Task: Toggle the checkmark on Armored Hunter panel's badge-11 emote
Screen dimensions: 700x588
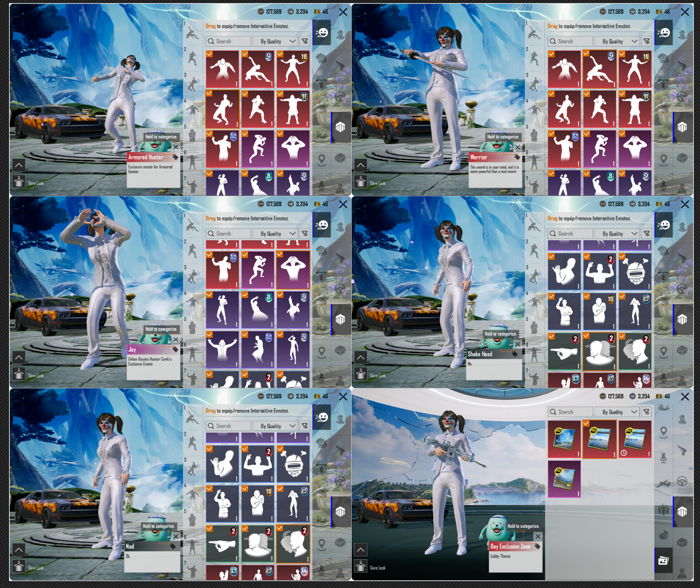Action: 280,94
